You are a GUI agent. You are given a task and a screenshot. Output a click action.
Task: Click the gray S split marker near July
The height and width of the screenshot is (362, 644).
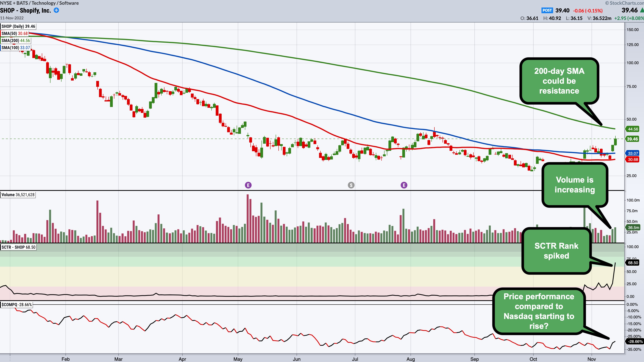pos(351,185)
